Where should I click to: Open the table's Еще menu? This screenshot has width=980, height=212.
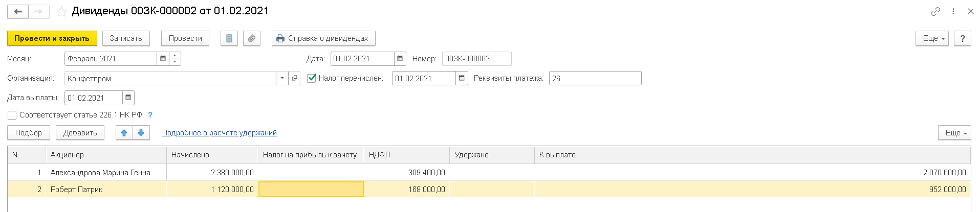click(x=954, y=133)
